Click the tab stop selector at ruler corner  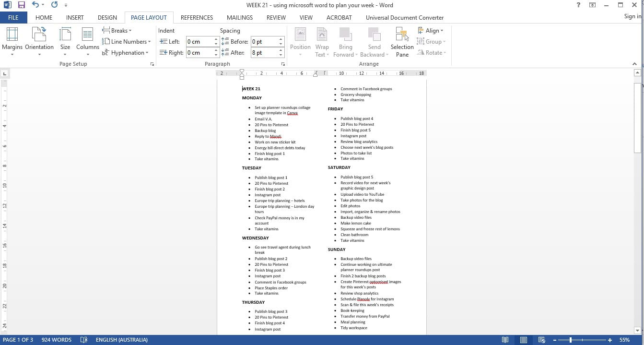(5, 74)
